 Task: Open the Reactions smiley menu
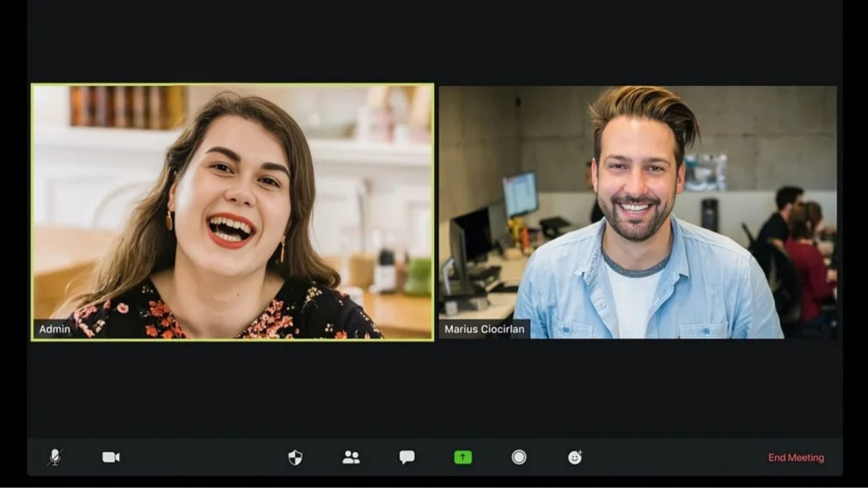575,457
